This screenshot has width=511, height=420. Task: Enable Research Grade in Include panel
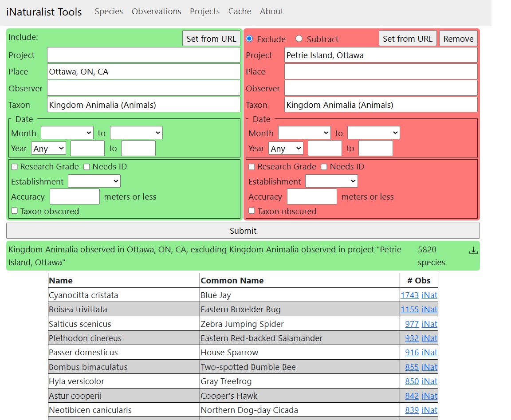coord(14,167)
